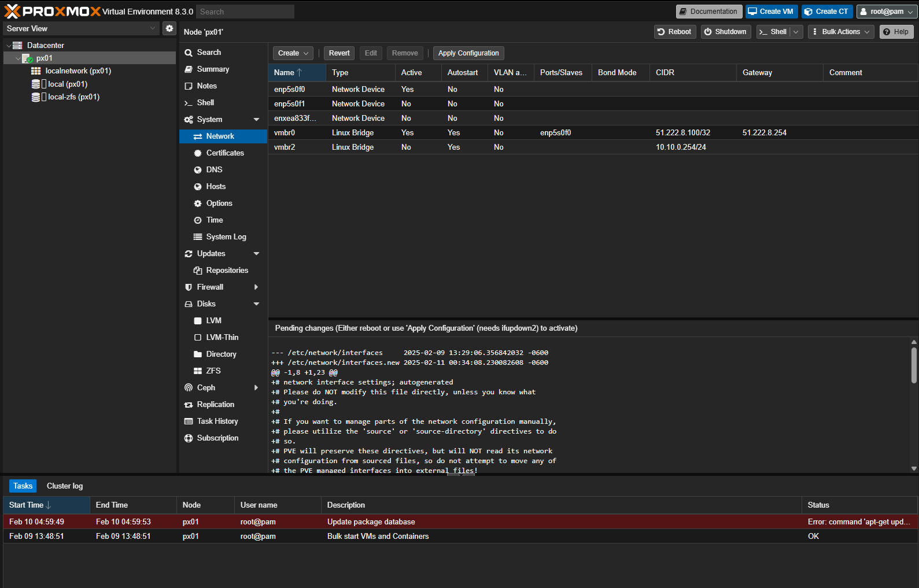Click the Certificates badge icon
The height and width of the screenshot is (588, 919).
click(x=198, y=153)
